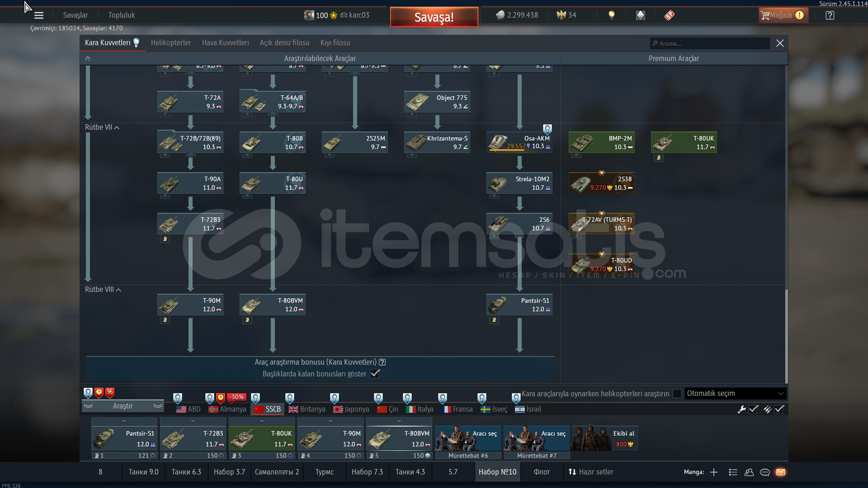
Task: Switch to the Kıyı filosu tab
Action: [x=335, y=43]
